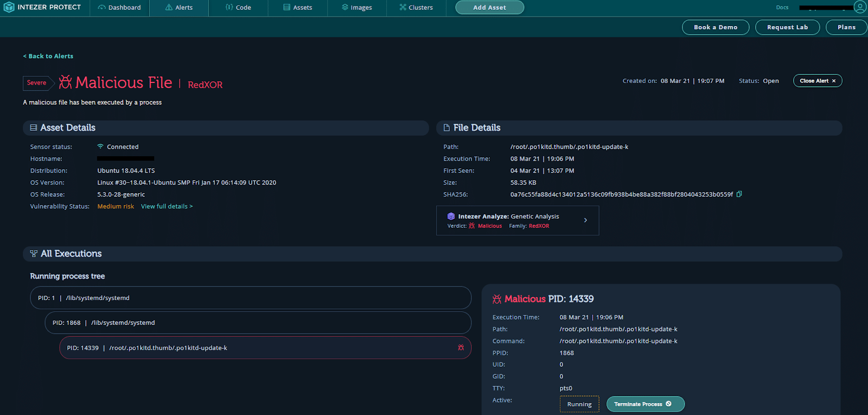This screenshot has height=415, width=868.
Task: Go back to Alerts list
Action: pyautogui.click(x=48, y=56)
